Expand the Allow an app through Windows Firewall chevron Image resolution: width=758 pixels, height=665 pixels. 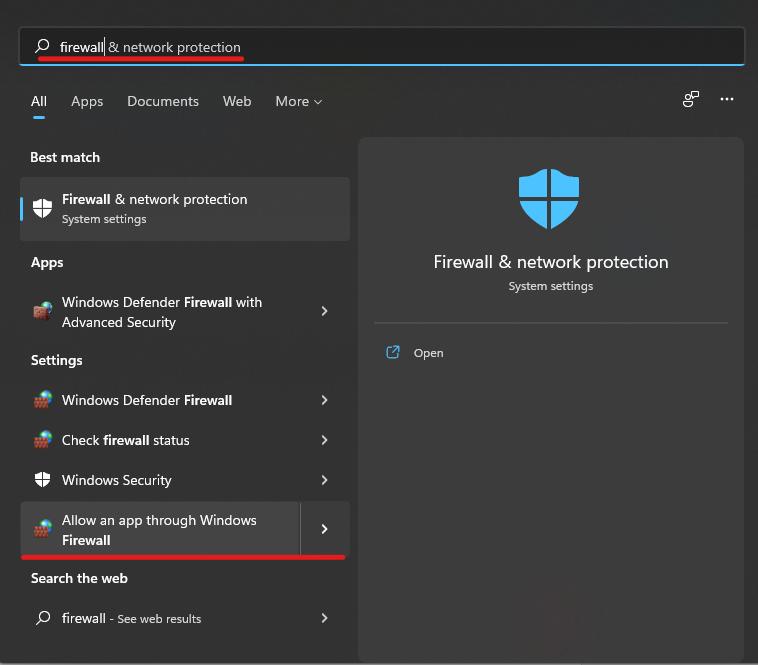coord(324,529)
